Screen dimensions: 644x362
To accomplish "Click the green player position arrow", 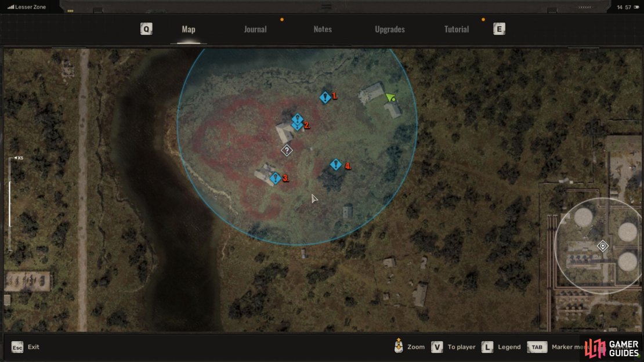I will [x=390, y=98].
